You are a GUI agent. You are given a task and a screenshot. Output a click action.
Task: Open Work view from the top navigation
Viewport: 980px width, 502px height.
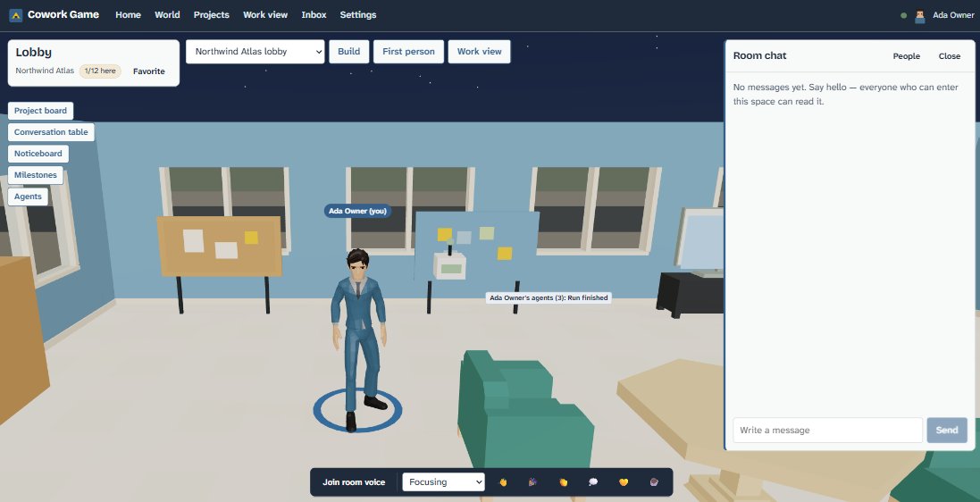click(x=265, y=15)
